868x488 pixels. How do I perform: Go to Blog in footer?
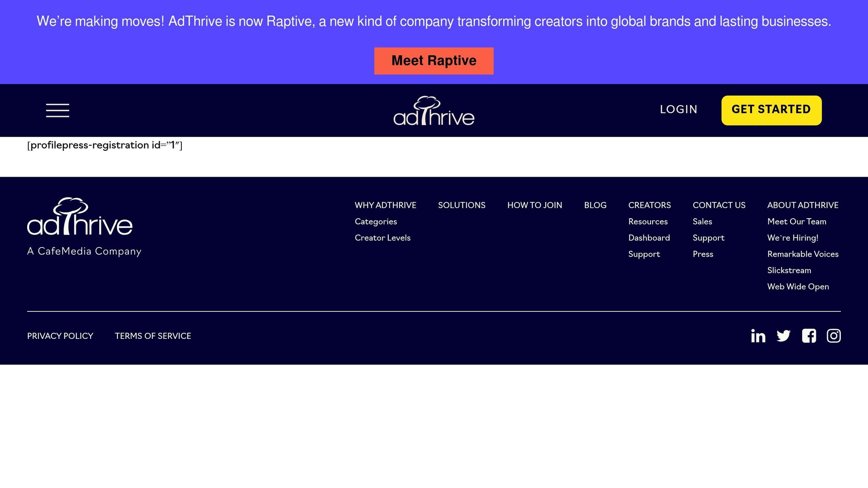pyautogui.click(x=595, y=205)
